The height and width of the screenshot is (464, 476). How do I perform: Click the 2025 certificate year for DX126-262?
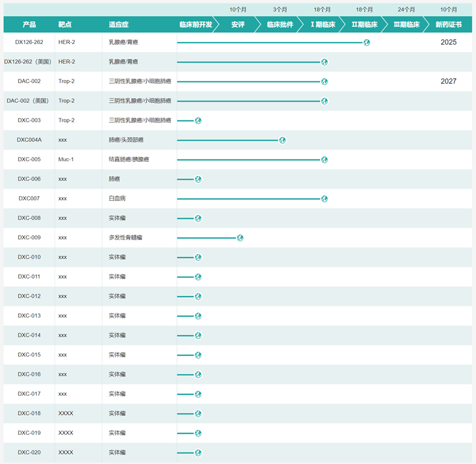click(448, 42)
